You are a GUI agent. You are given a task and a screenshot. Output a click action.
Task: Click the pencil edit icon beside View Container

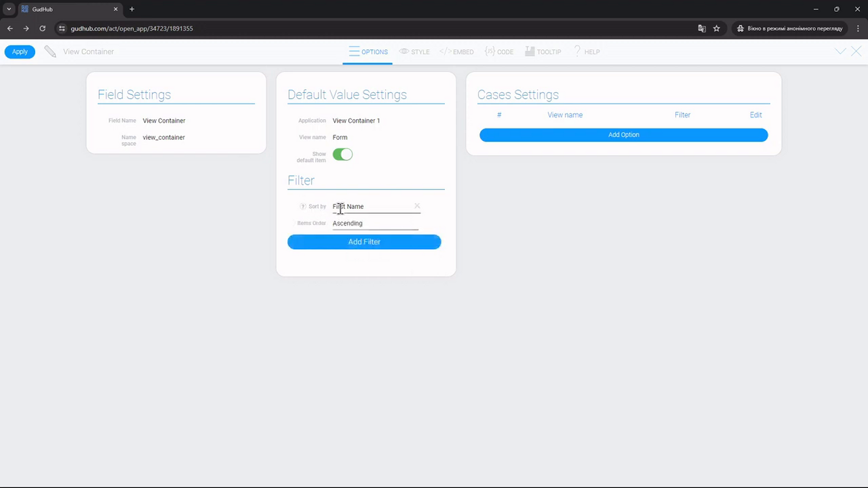[x=50, y=52]
